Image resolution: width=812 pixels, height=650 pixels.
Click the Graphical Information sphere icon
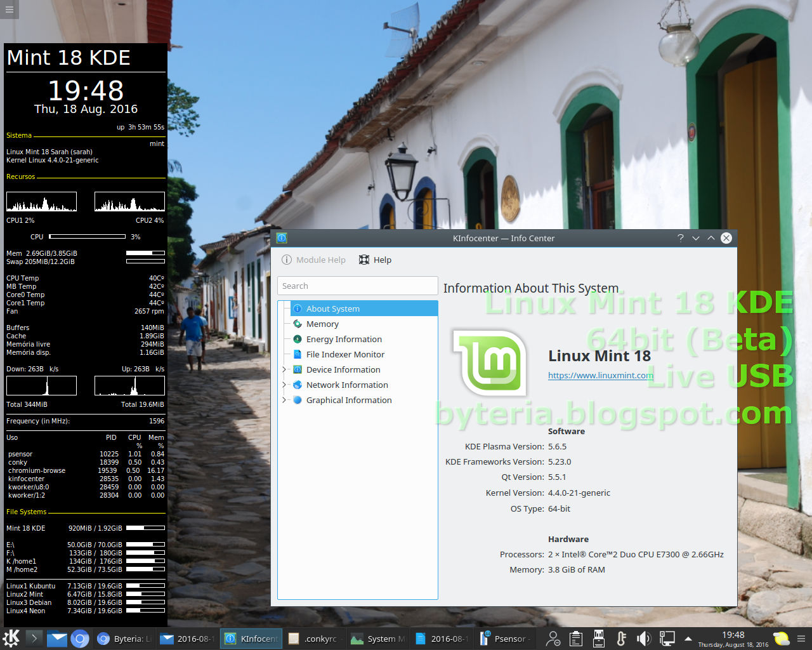(298, 400)
